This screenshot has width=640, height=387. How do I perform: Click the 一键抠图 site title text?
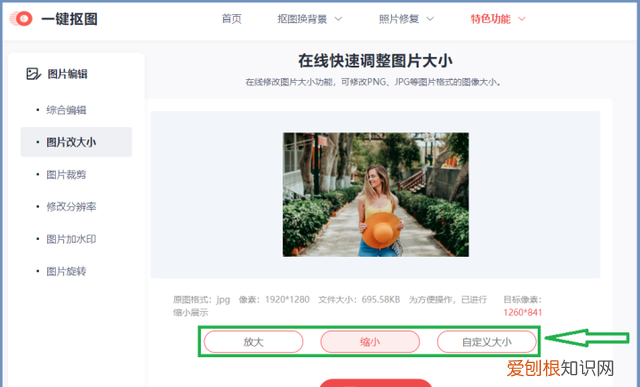pyautogui.click(x=69, y=19)
